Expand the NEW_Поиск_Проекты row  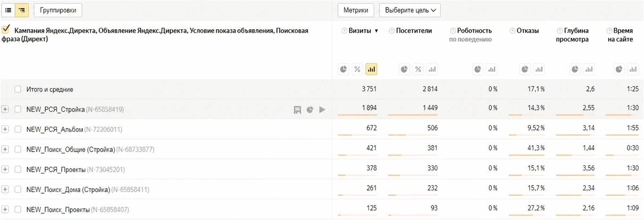click(5, 209)
